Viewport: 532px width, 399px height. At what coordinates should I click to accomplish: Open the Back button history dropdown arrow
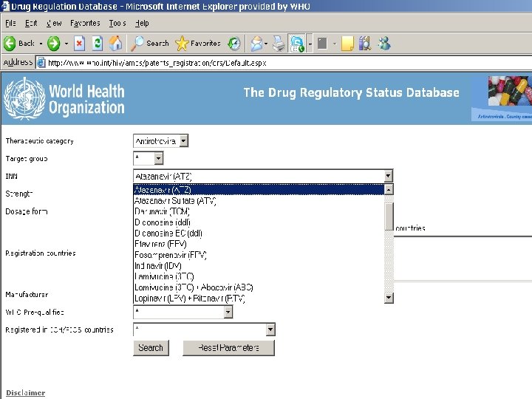point(41,44)
